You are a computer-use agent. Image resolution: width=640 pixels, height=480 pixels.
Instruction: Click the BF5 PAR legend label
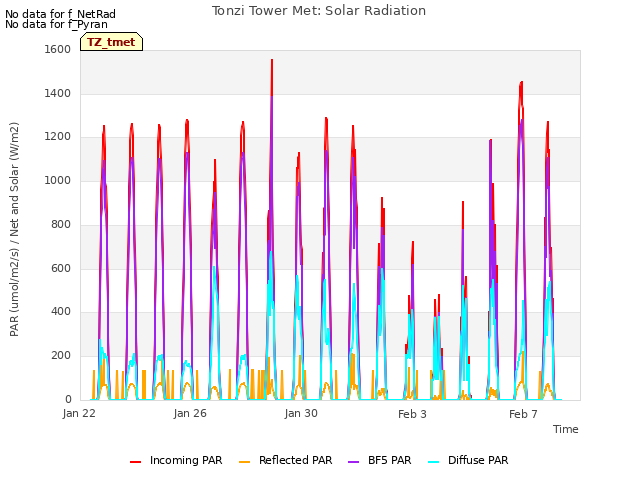[389, 460]
